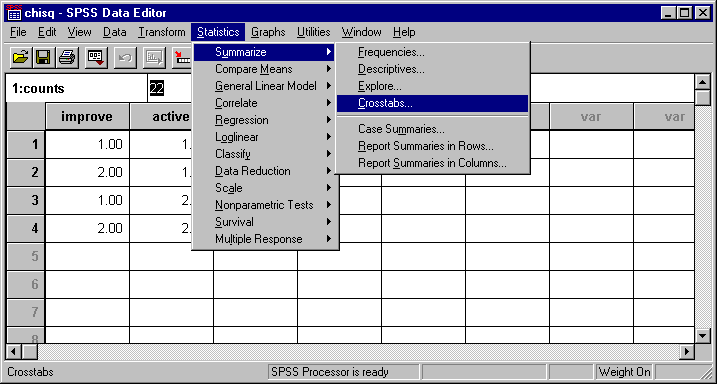This screenshot has width=717, height=384.
Task: Minimize the SPSS Data Editor window
Action: point(669,13)
